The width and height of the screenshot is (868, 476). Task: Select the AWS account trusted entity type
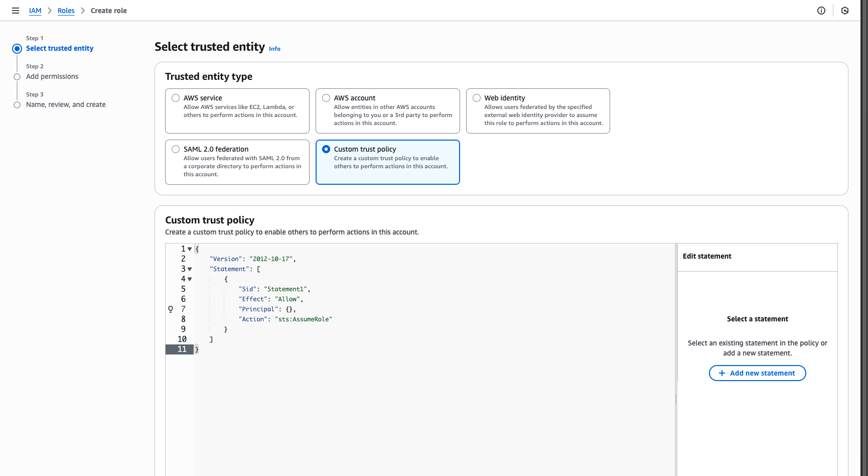coord(326,97)
